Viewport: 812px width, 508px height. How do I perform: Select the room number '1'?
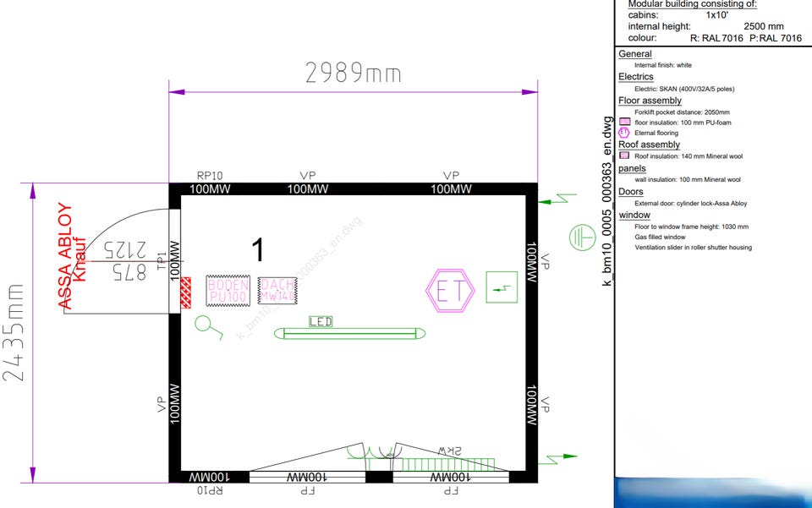(258, 249)
